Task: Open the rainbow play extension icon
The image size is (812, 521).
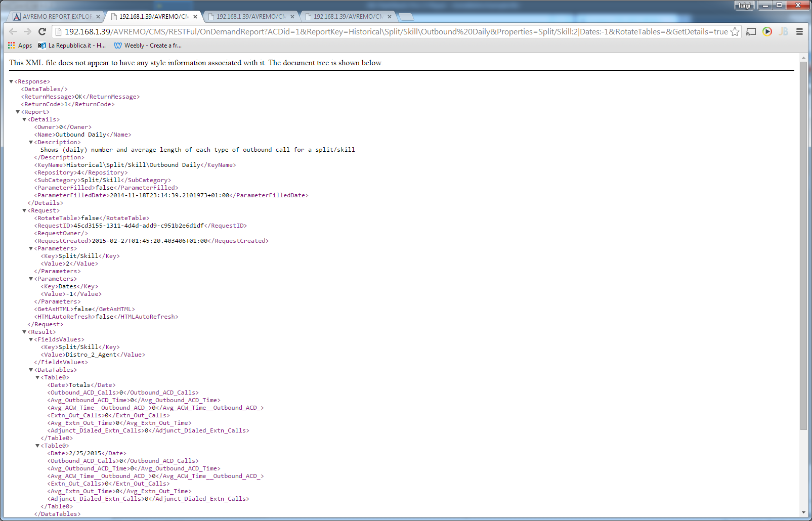Action: coord(767,31)
